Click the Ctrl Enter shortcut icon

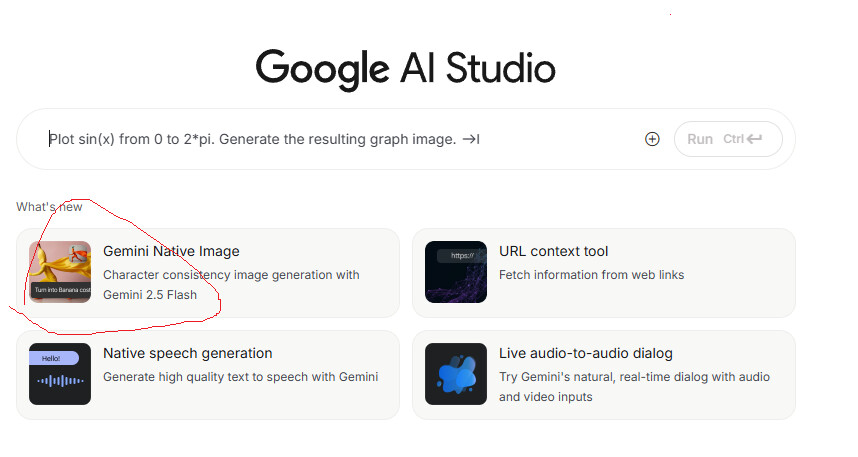[745, 139]
